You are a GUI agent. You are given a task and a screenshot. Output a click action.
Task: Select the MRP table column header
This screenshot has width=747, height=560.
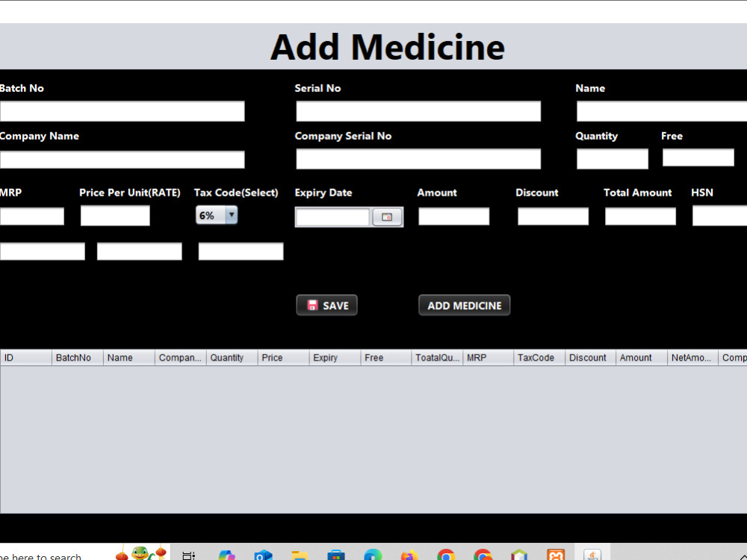pyautogui.click(x=488, y=358)
